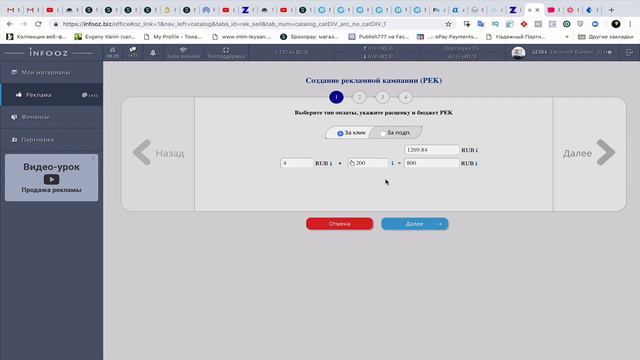This screenshot has height=360, width=640.
Task: Open База знаний in the header
Action: 183,53
